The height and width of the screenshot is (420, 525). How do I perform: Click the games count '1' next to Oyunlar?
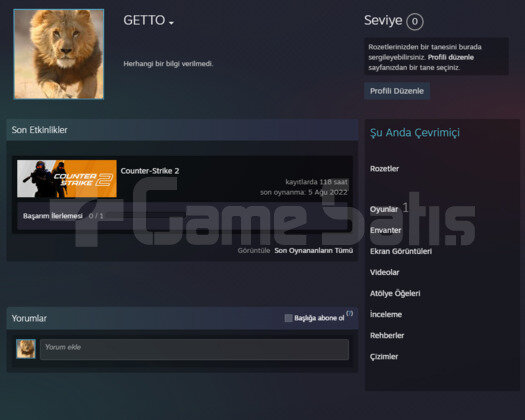405,208
